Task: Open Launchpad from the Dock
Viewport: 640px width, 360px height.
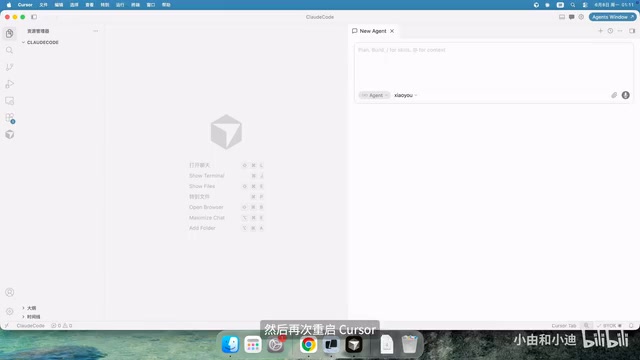Action: [253, 344]
